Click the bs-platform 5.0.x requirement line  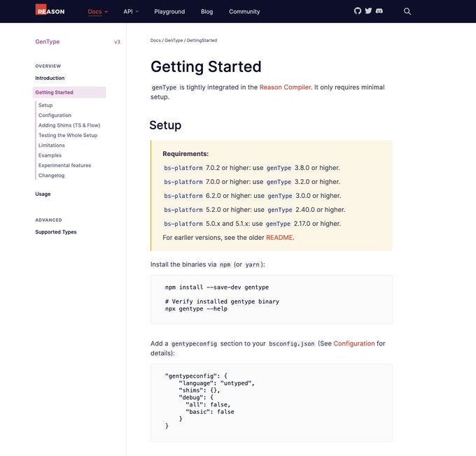[x=252, y=224]
